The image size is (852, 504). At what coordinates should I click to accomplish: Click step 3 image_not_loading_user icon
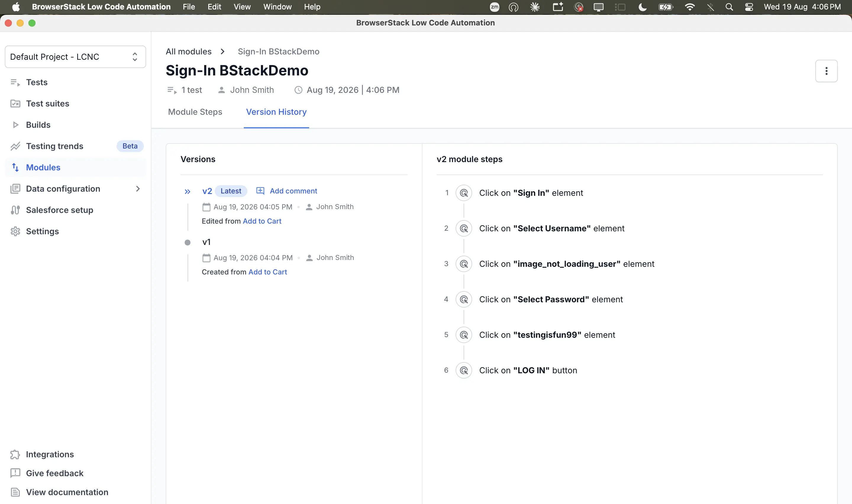point(464,264)
